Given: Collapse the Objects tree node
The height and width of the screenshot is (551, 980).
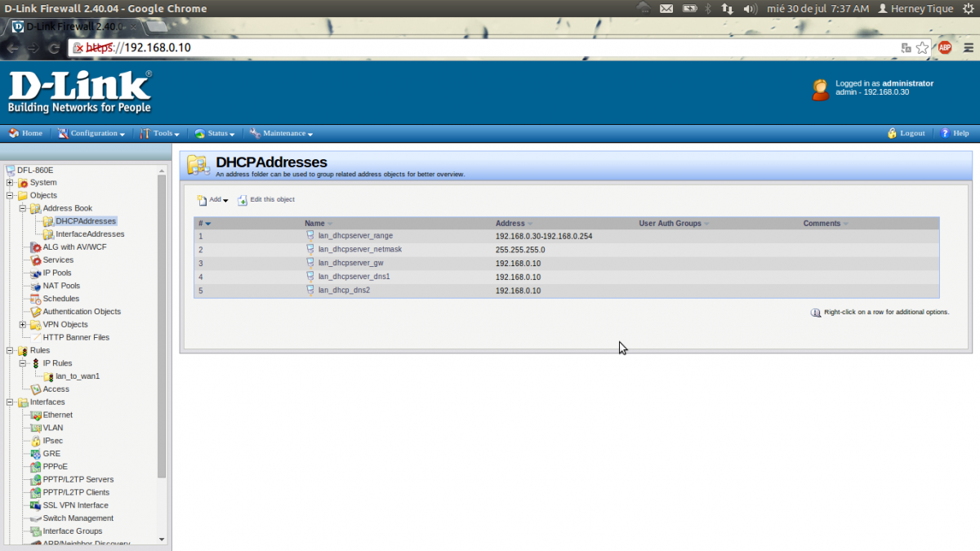Looking at the screenshot, I should coord(10,196).
